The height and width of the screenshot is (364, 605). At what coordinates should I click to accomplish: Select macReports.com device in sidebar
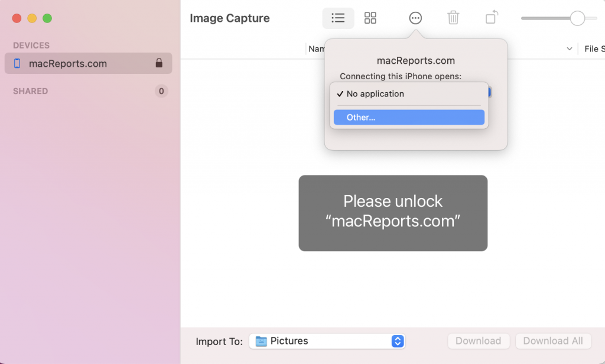click(x=89, y=63)
